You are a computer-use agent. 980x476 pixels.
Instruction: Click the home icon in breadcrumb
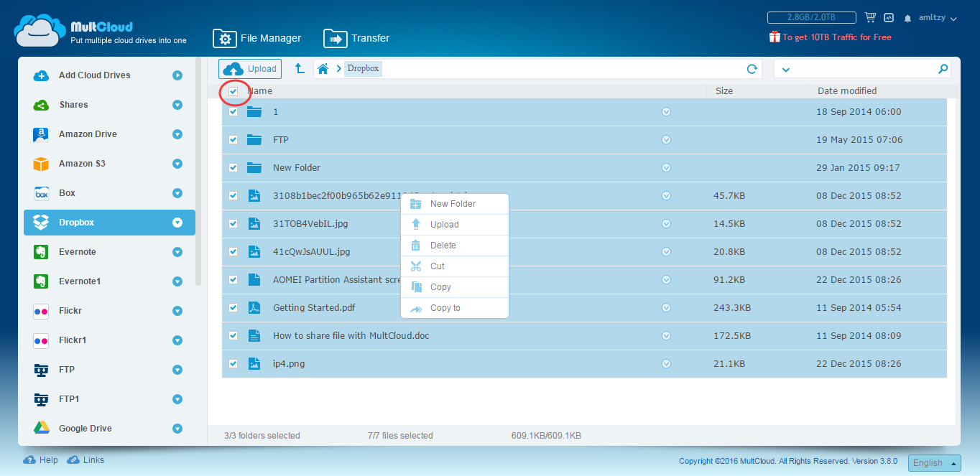[x=323, y=69]
